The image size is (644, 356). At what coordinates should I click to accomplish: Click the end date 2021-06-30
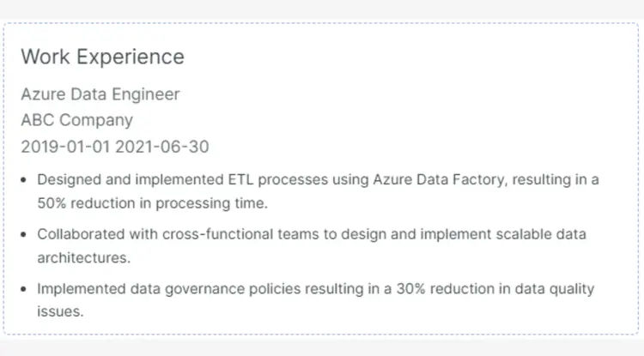pos(163,147)
